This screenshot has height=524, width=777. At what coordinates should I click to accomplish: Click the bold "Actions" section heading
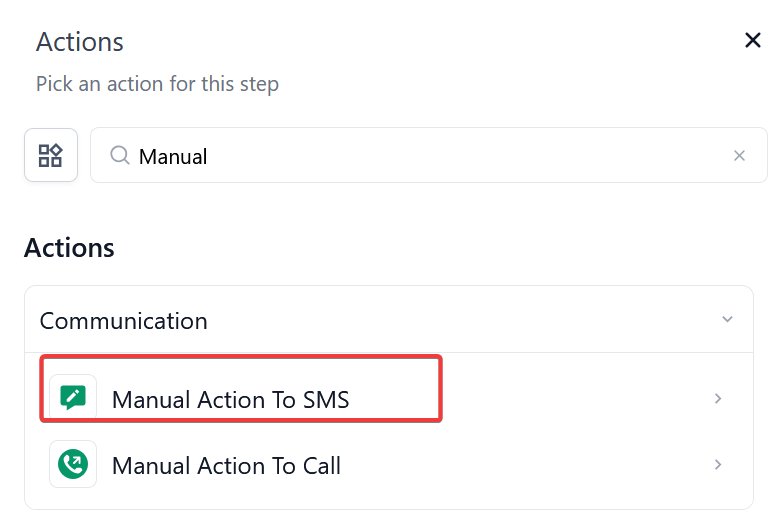[69, 247]
